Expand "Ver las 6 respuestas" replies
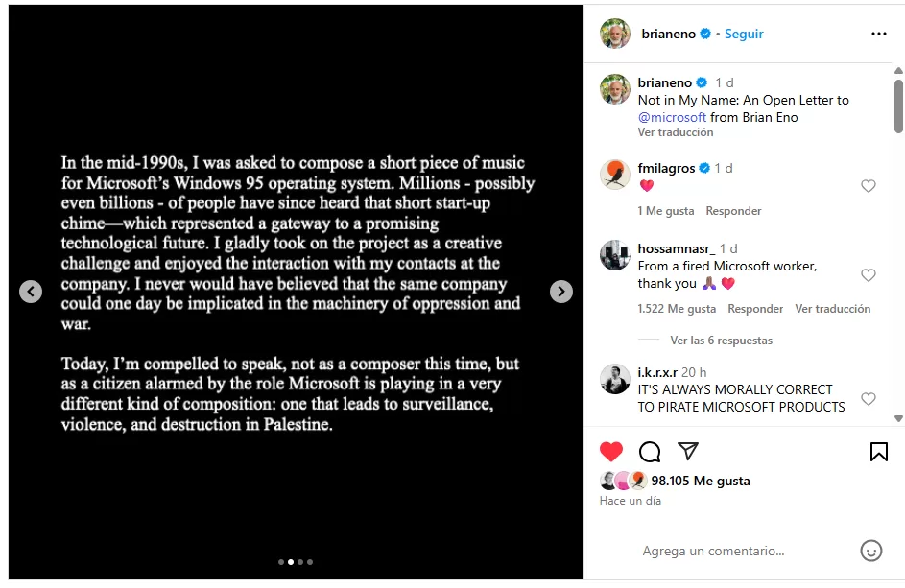This screenshot has width=905, height=588. pos(721,341)
